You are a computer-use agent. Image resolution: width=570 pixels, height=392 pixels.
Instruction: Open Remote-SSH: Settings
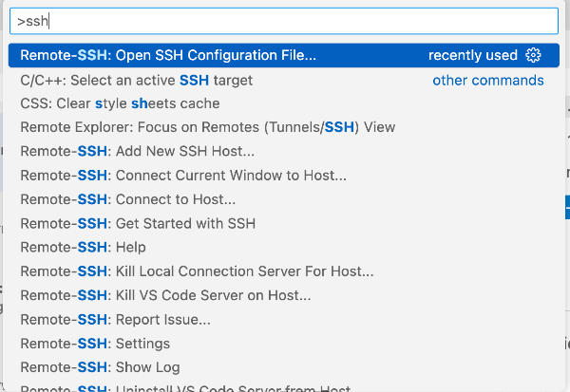click(x=284, y=344)
